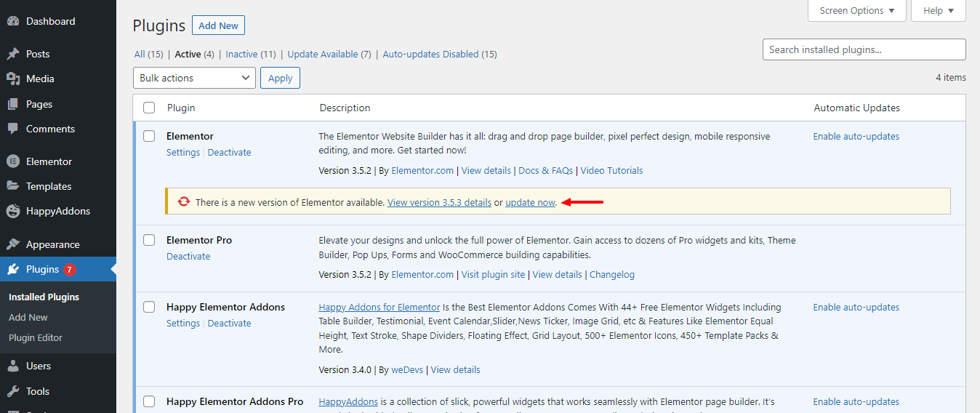Click the Comments speech bubble icon
This screenshot has height=413, width=980.
point(13,129)
